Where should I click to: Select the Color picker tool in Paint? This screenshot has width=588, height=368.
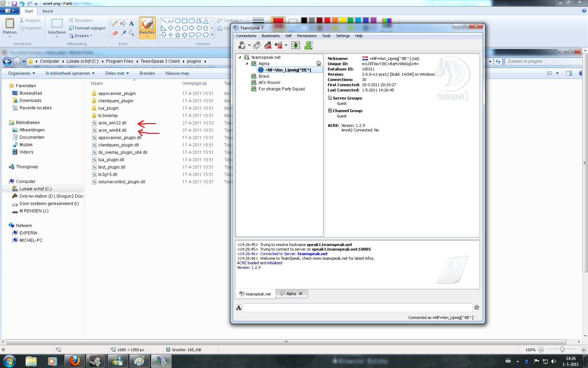pyautogui.click(x=123, y=33)
